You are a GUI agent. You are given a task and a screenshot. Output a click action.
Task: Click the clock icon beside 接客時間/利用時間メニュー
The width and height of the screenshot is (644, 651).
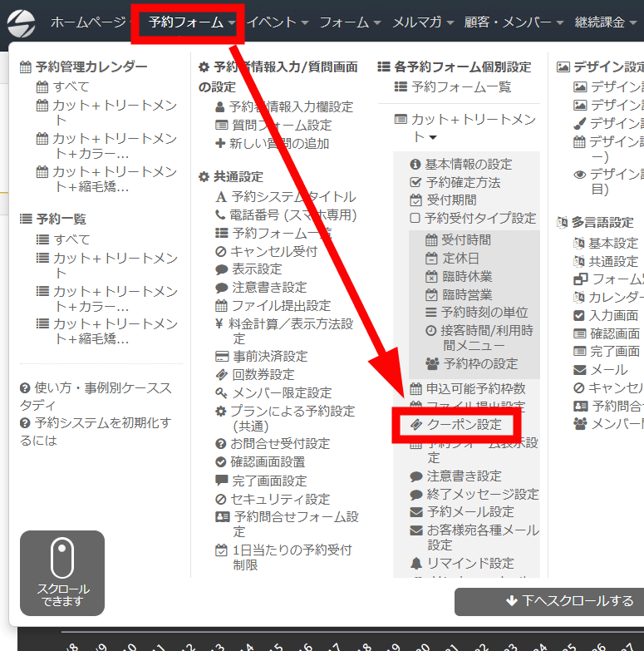pyautogui.click(x=430, y=331)
